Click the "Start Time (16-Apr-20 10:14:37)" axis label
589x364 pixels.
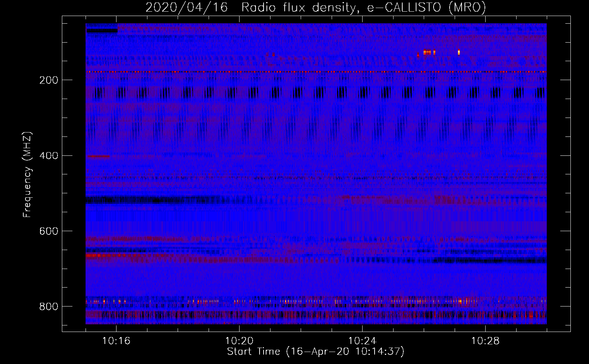(x=316, y=352)
